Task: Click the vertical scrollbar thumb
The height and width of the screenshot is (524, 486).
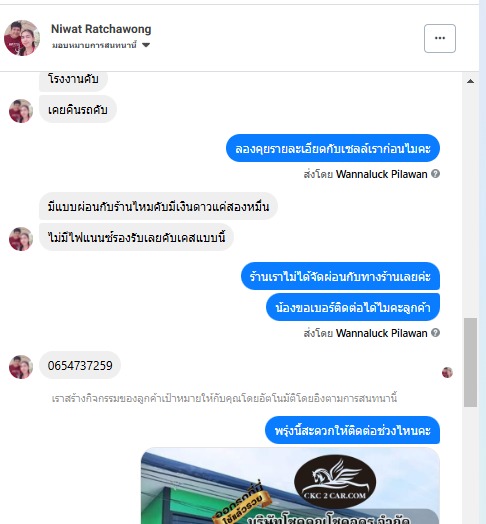Action: pos(470,363)
